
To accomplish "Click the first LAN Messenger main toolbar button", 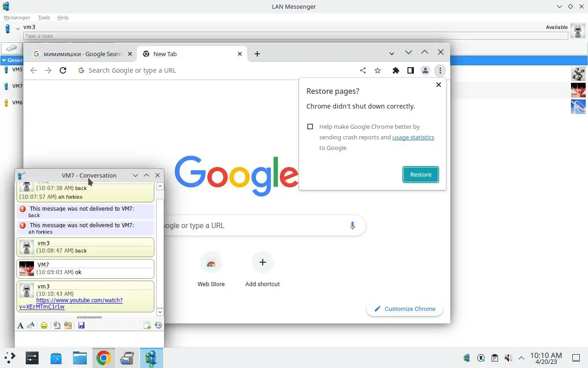I will [x=11, y=48].
